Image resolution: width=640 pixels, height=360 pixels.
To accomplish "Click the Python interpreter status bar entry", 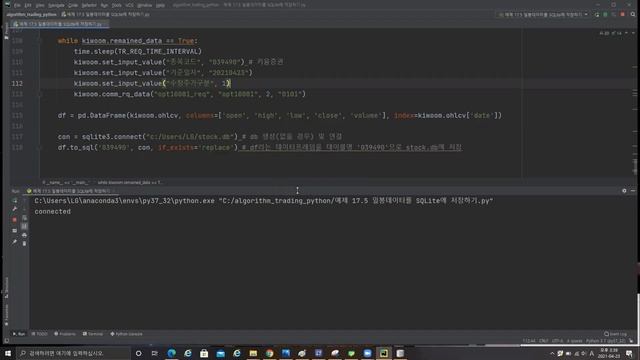I will 605,341.
